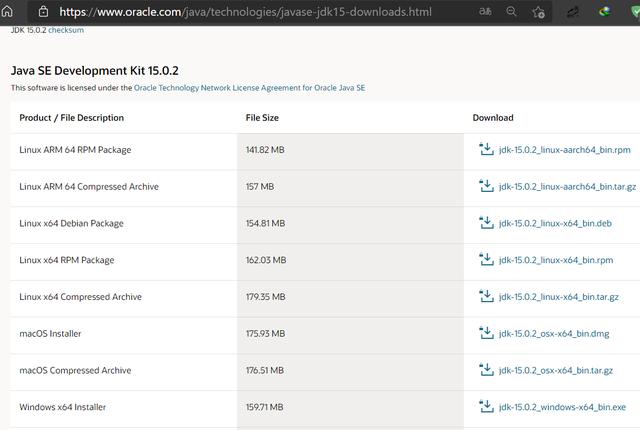This screenshot has height=430, width=640.
Task: Click the 179.35 MB file size
Action: pyautogui.click(x=265, y=297)
